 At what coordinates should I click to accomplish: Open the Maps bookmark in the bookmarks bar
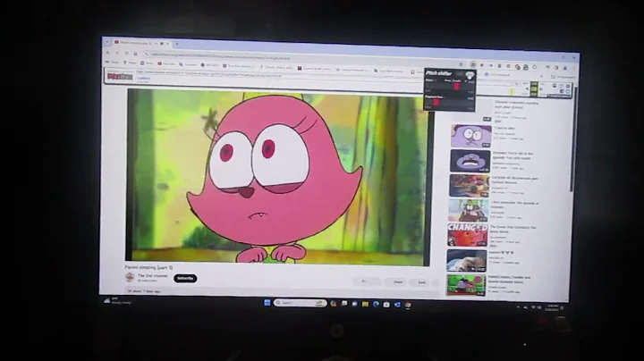[x=130, y=63]
